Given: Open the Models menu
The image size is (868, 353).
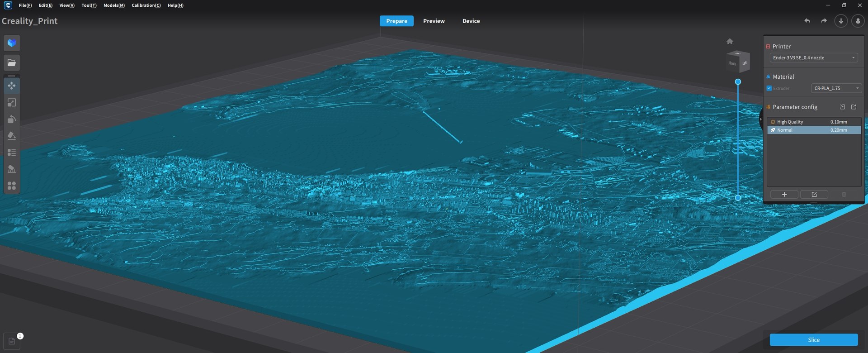Looking at the screenshot, I should (114, 5).
